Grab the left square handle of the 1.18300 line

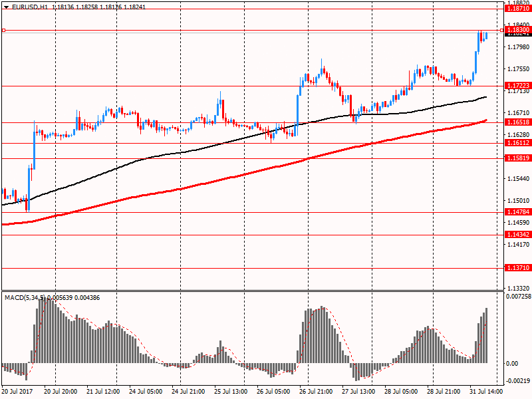(4, 31)
